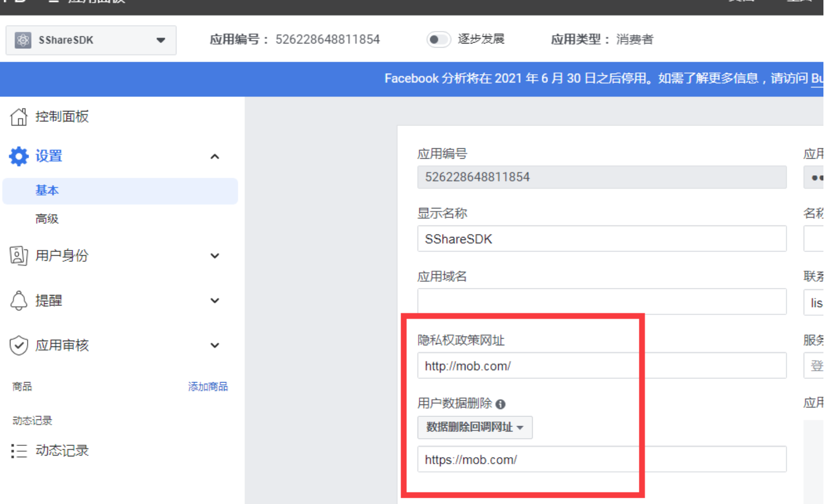Click the 应用审核 shield check icon

(19, 345)
